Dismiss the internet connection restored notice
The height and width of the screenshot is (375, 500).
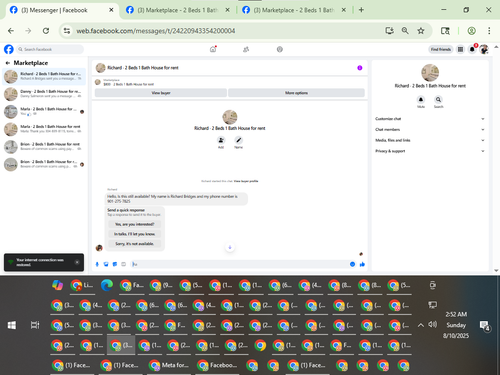[77, 262]
